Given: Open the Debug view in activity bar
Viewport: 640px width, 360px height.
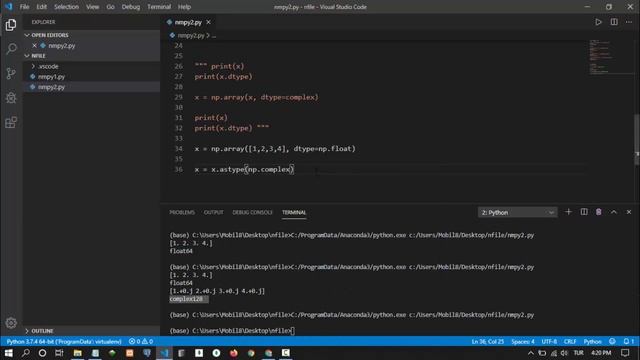Looking at the screenshot, I should pyautogui.click(x=11, y=98).
